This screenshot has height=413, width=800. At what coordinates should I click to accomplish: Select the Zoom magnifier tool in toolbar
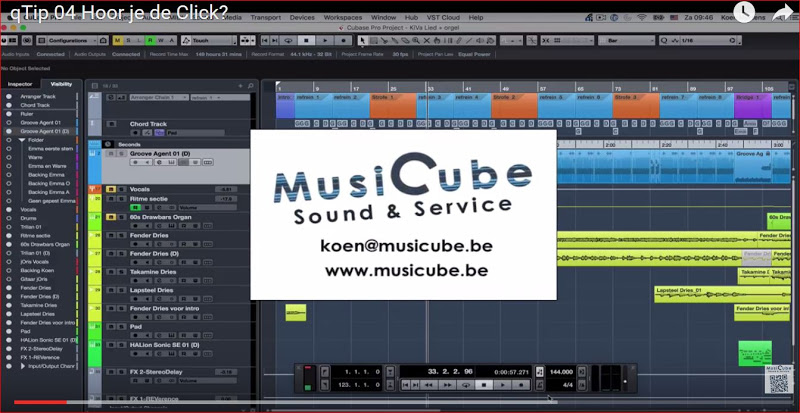(416, 40)
